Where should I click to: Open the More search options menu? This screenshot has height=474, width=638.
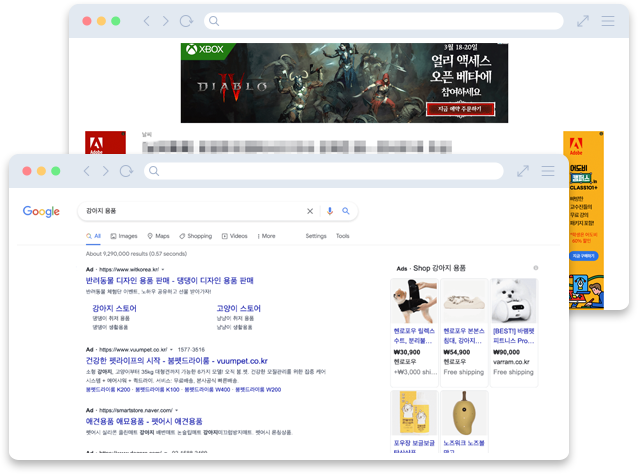pyautogui.click(x=267, y=236)
